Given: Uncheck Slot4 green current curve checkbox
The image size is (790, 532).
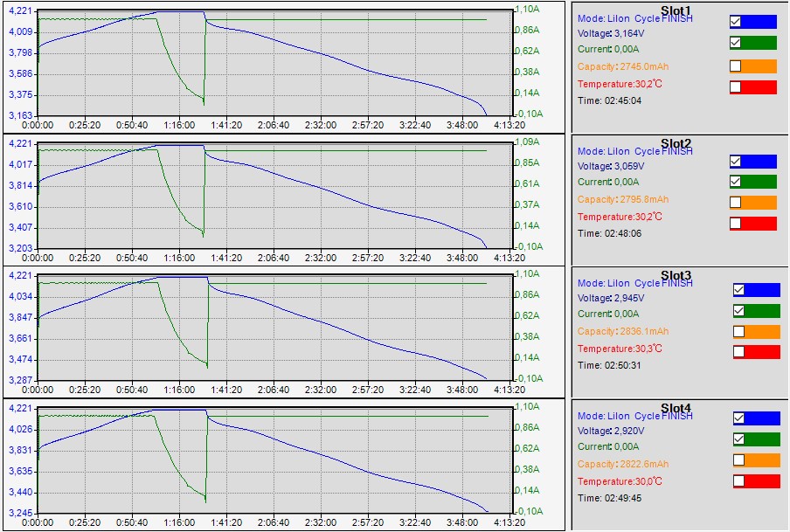Looking at the screenshot, I should (738, 439).
